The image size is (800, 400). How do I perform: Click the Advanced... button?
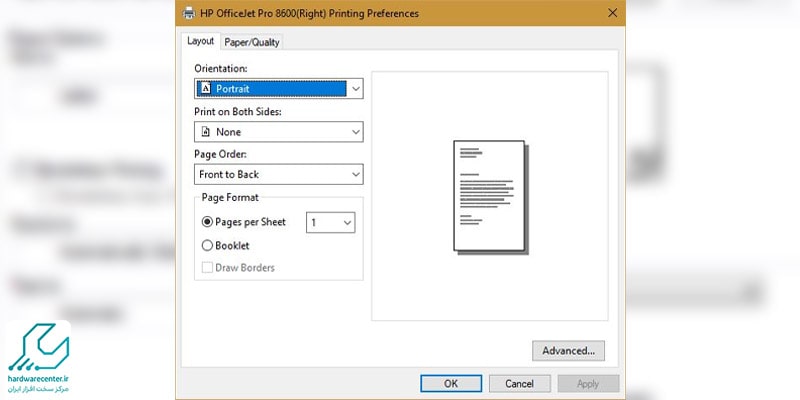pyautogui.click(x=568, y=351)
